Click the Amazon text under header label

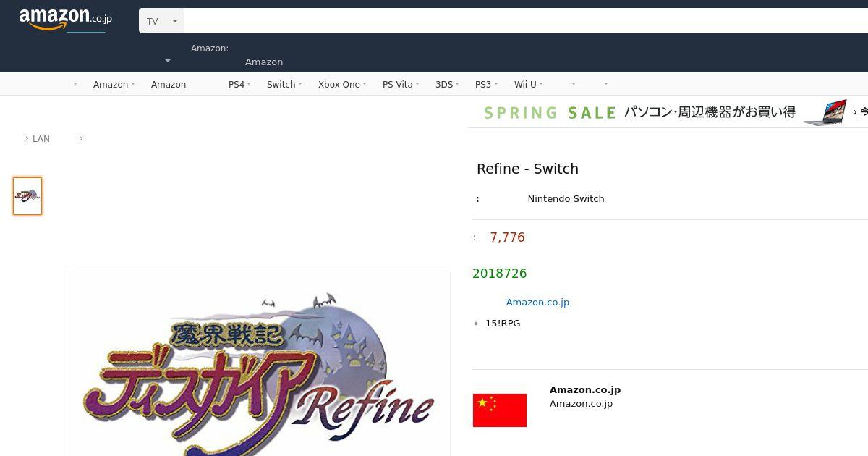[264, 62]
